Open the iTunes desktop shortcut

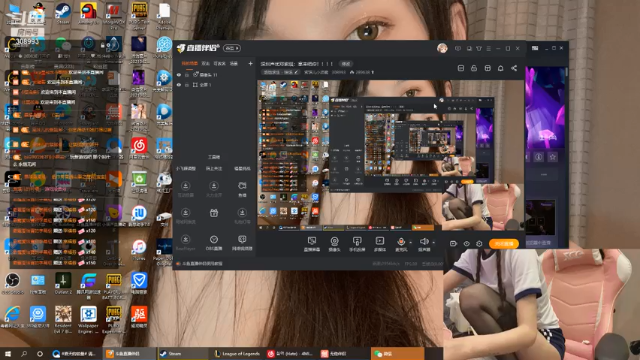139,249
